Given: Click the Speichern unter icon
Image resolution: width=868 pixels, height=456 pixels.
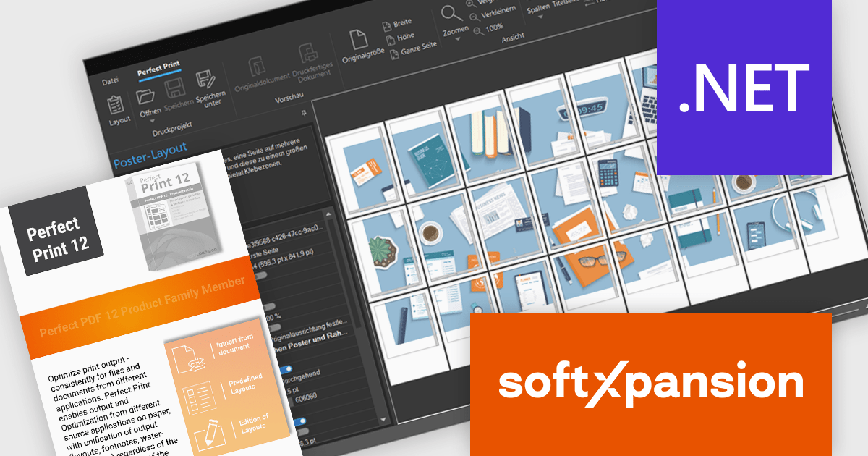Looking at the screenshot, I should coord(205,80).
